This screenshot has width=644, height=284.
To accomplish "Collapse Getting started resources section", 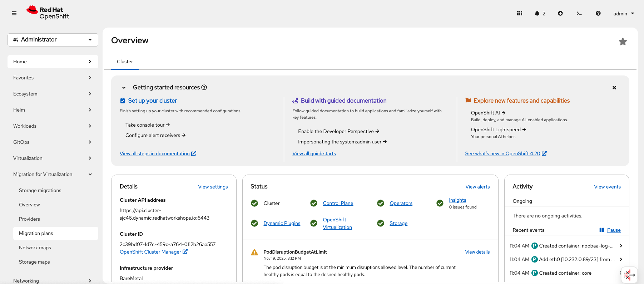I will coord(124,88).
